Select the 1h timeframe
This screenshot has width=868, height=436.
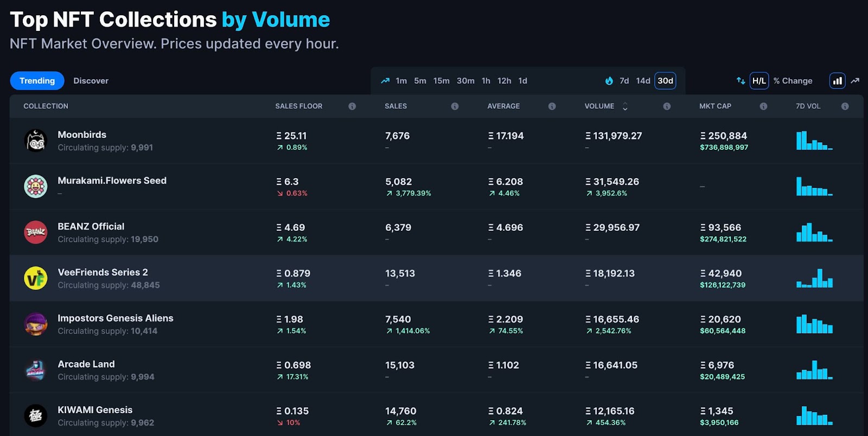tap(486, 81)
